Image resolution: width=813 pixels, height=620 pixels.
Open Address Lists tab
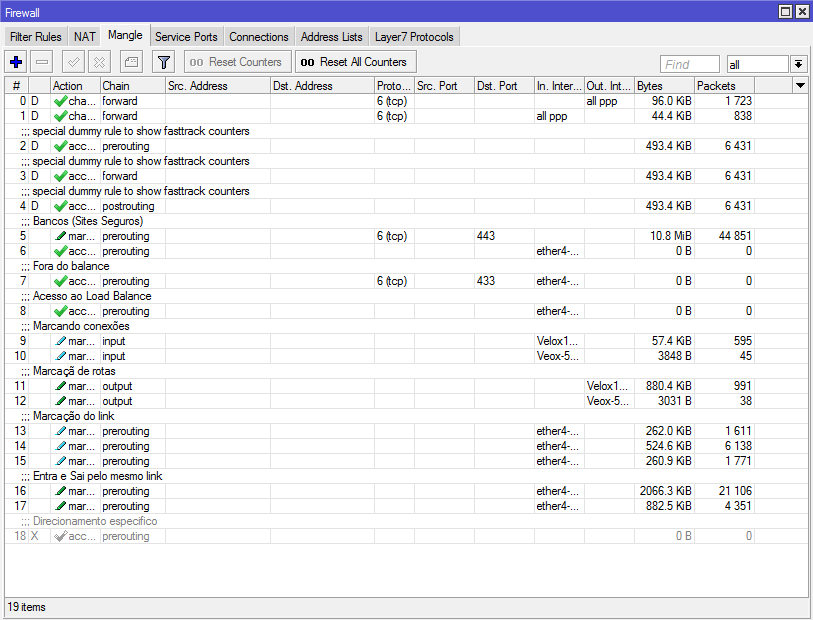tap(332, 37)
